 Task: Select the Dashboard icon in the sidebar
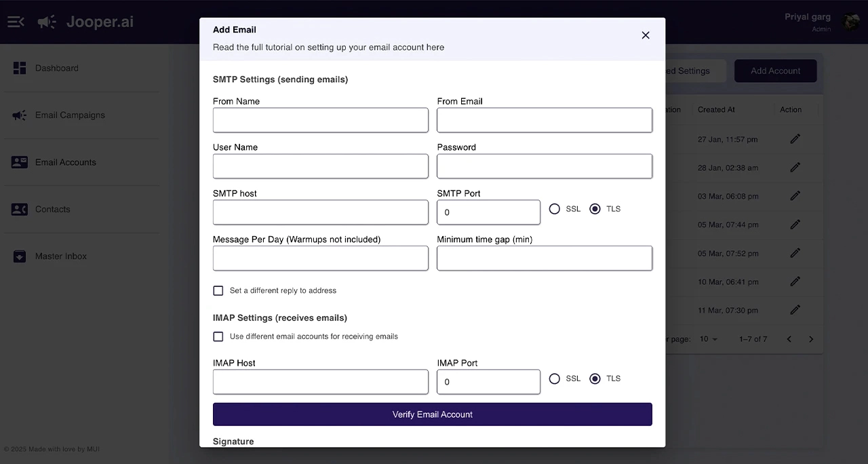click(20, 68)
